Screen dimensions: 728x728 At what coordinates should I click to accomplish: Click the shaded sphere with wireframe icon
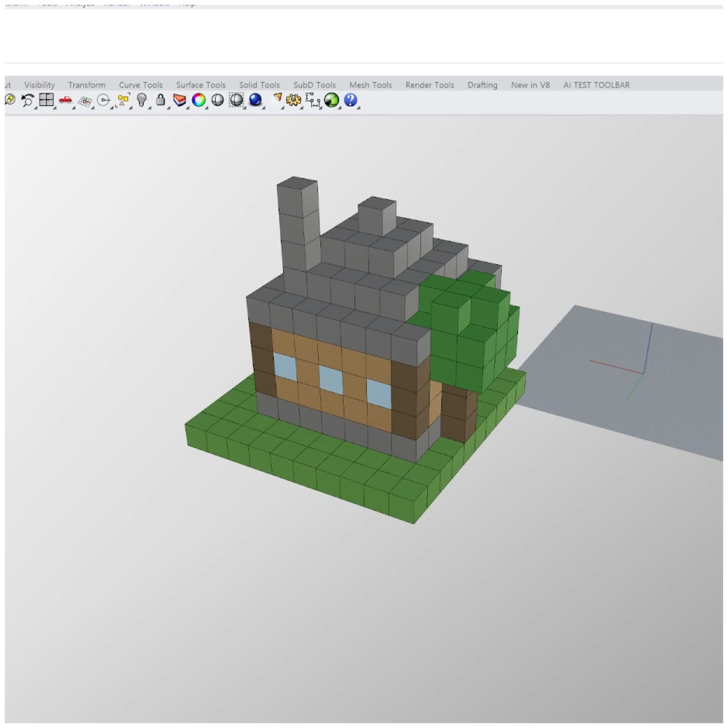pos(236,101)
